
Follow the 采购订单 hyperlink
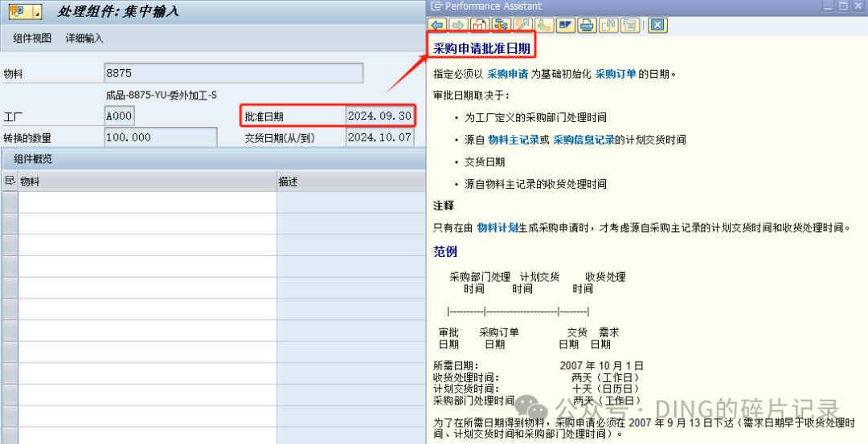[616, 74]
